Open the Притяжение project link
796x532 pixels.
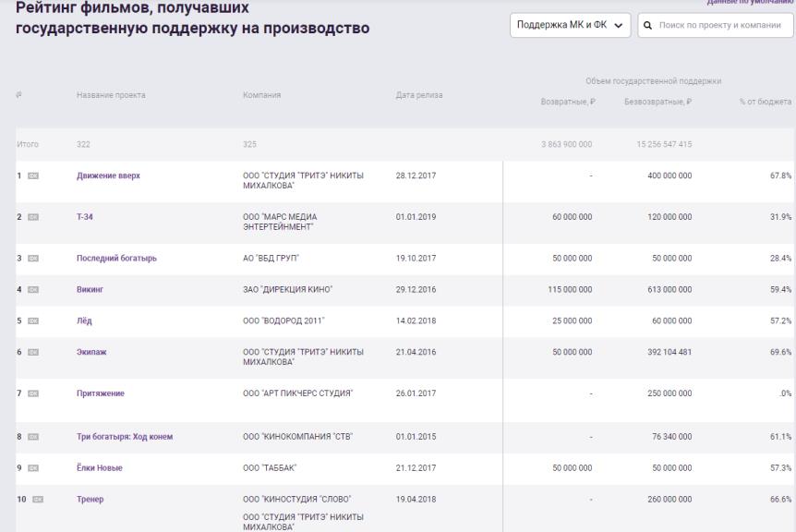(101, 393)
